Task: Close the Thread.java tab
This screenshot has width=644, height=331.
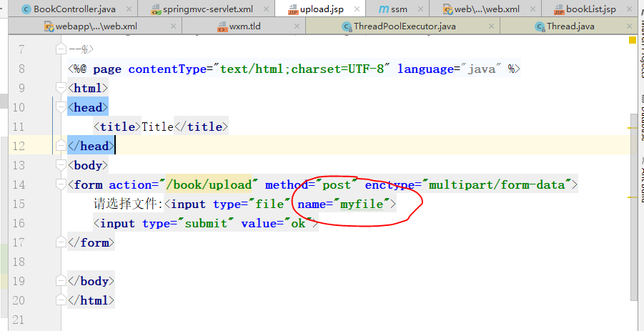Action: (629, 26)
